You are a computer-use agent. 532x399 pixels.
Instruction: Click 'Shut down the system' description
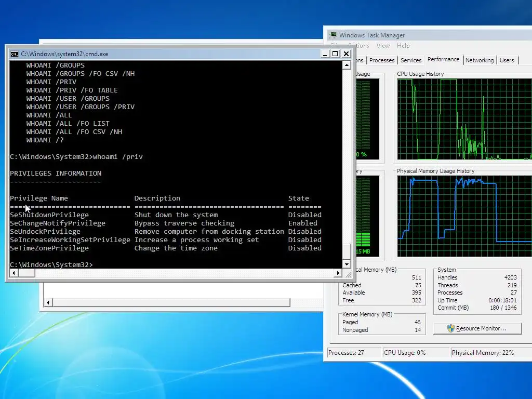coord(176,215)
